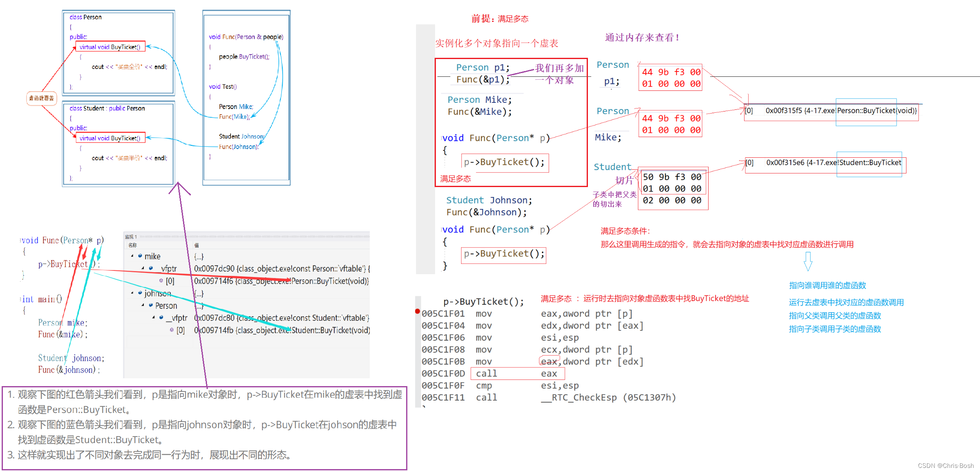Click the __RTC_CheckEsp call line at 005C1F11
The width and height of the screenshot is (980, 472).
pyautogui.click(x=549, y=397)
